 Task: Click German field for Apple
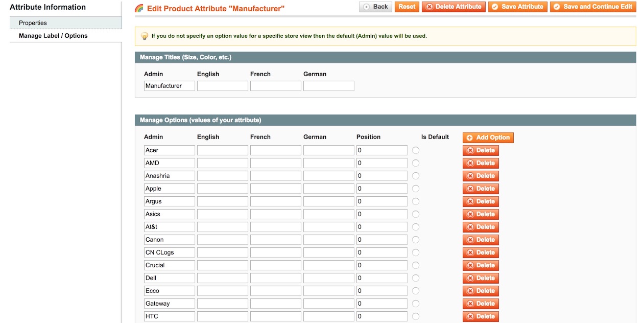(329, 189)
